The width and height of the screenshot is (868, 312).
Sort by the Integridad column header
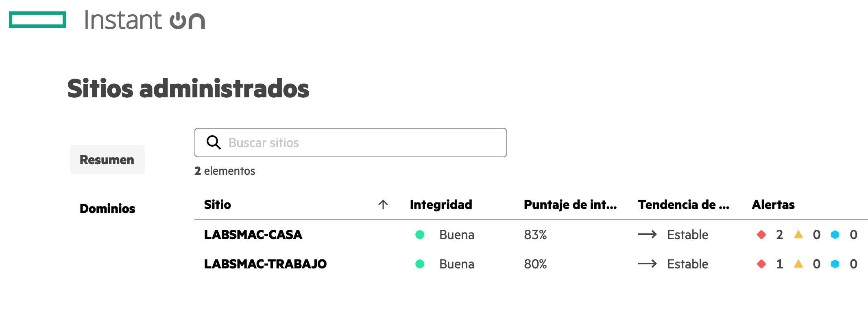441,204
